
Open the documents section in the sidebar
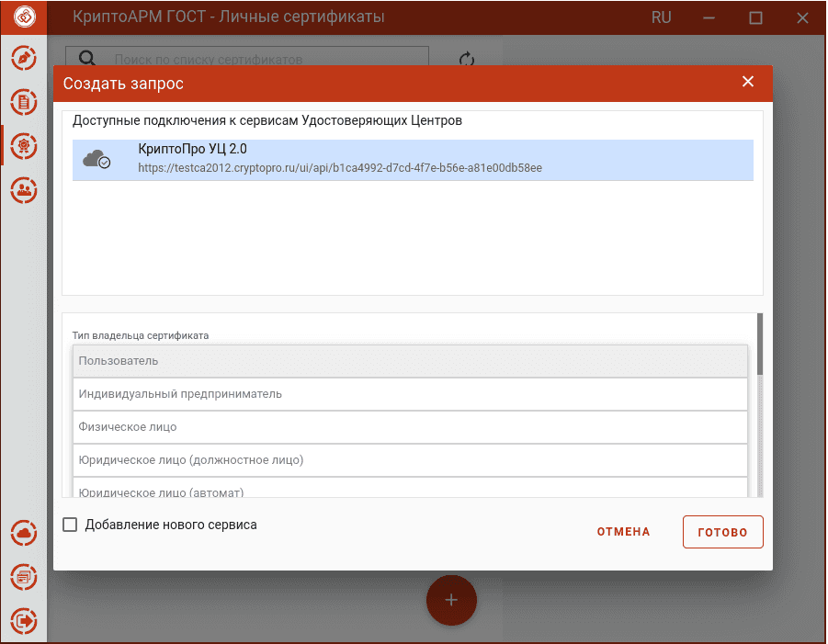pyautogui.click(x=24, y=102)
